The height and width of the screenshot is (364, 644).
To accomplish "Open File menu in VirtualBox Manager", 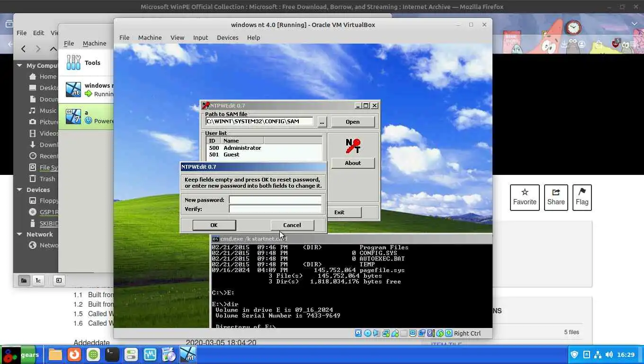I will point(69,43).
